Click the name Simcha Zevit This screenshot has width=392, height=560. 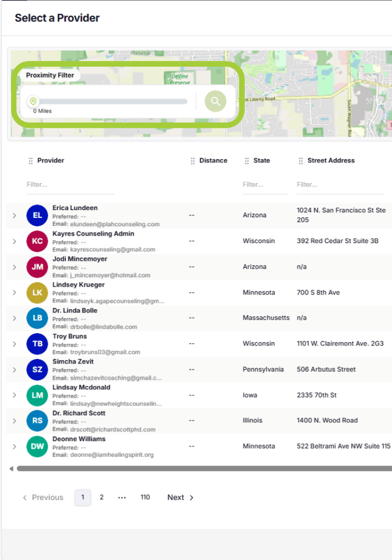73,361
